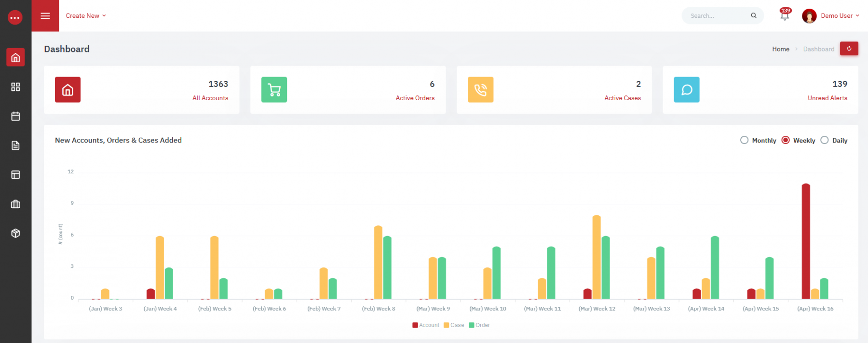Expand the Demo User account menu
The width and height of the screenshot is (868, 343).
830,16
